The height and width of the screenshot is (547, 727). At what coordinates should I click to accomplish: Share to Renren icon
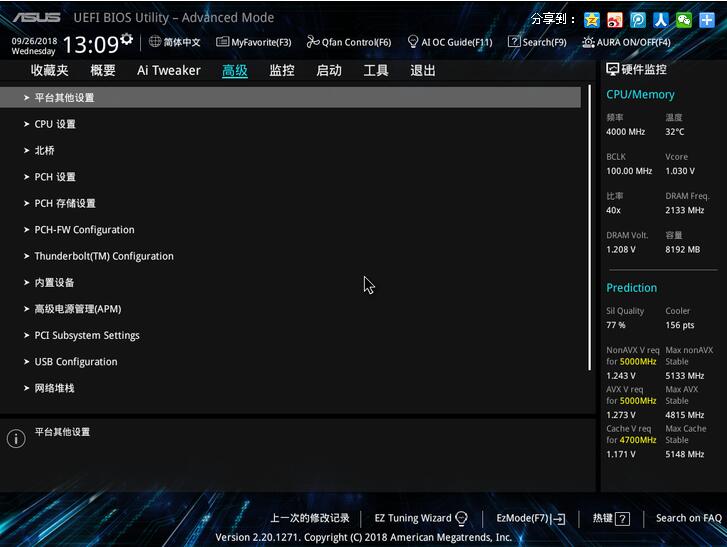click(x=661, y=20)
